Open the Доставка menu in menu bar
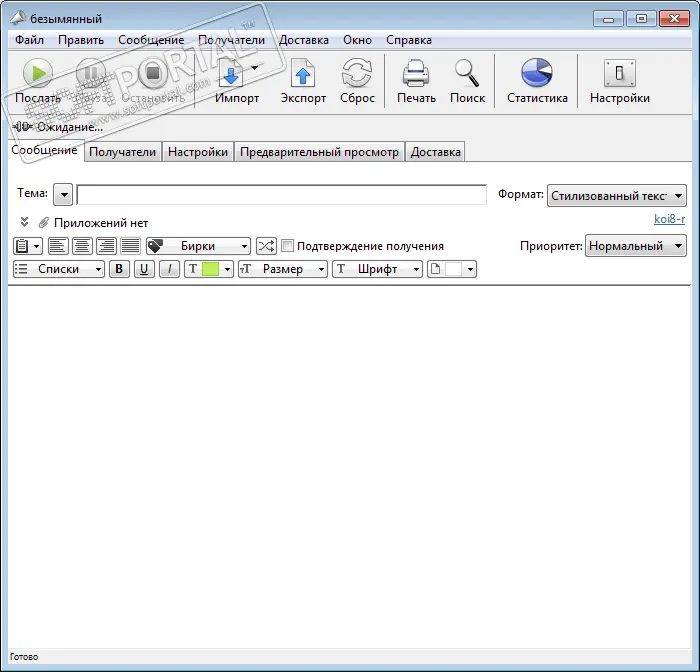Screen dimensions: 700x672 pyautogui.click(x=304, y=40)
